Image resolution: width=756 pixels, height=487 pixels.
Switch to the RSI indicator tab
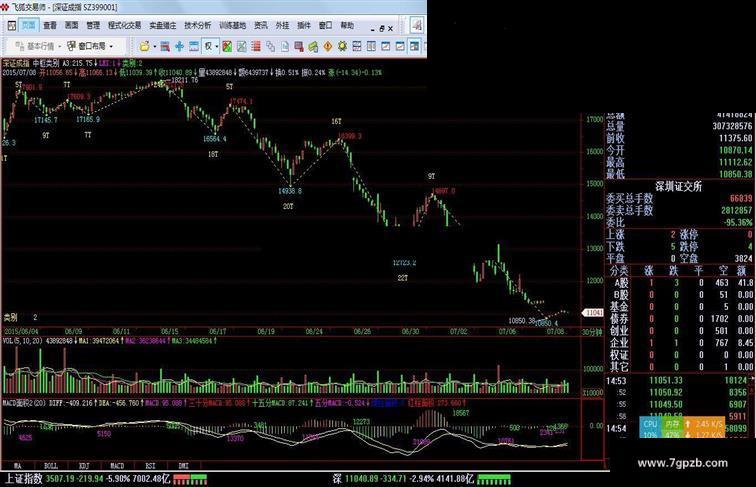(x=150, y=466)
